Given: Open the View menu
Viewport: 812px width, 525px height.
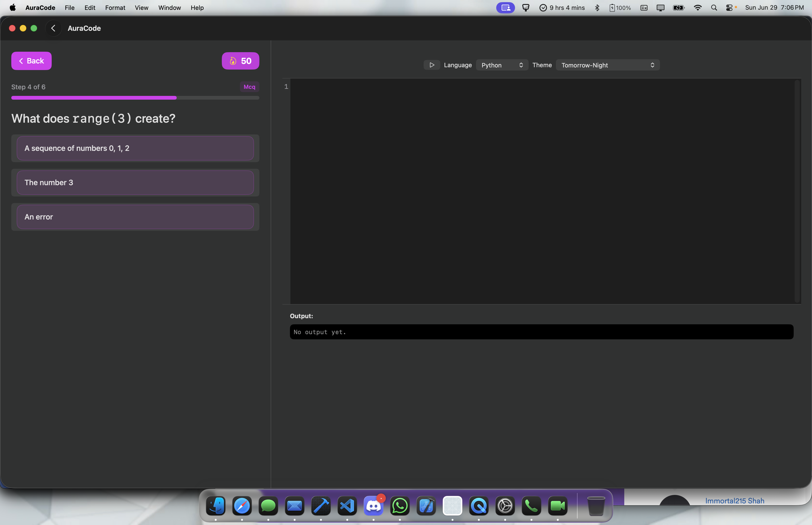Looking at the screenshot, I should point(141,8).
